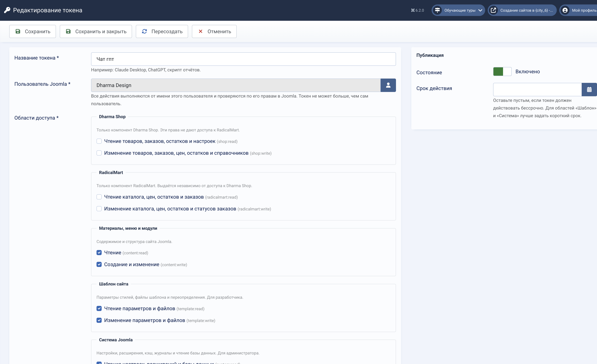This screenshot has width=597, height=364.
Task: Click the Dharma Shop group heading
Action: [x=112, y=117]
